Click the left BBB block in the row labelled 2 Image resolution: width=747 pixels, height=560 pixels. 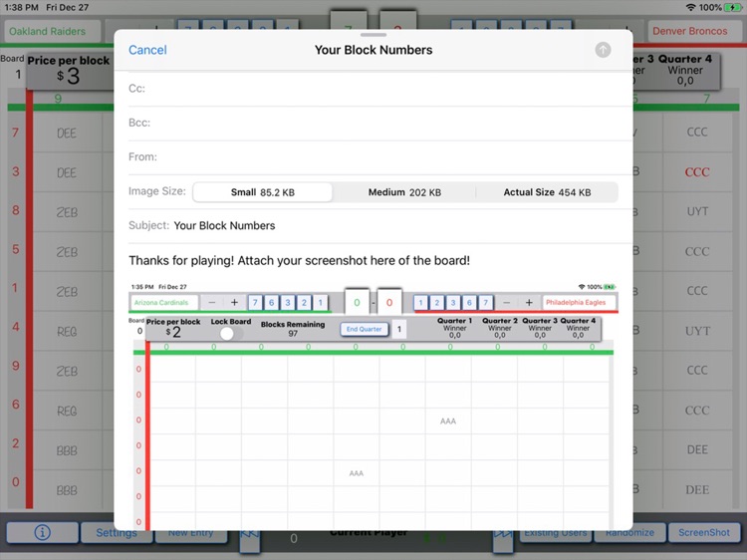(x=67, y=450)
